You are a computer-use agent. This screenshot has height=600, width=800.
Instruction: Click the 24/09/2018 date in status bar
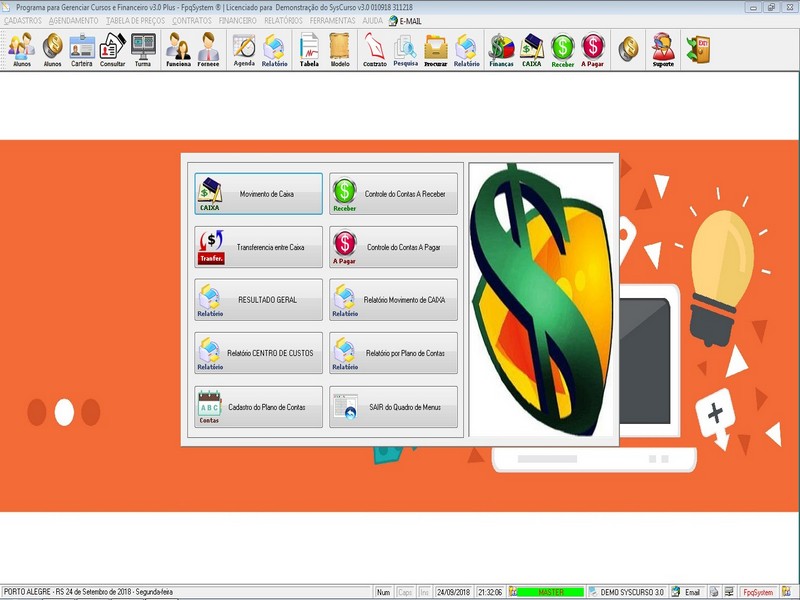click(454, 592)
